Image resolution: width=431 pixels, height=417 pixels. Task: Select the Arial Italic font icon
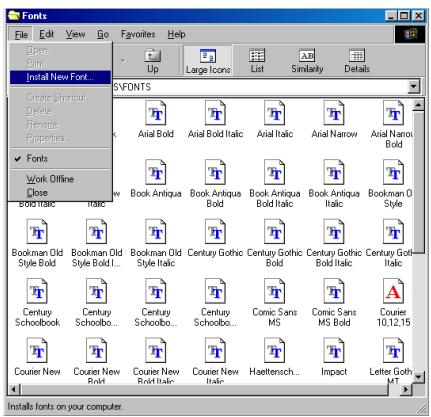click(x=275, y=113)
